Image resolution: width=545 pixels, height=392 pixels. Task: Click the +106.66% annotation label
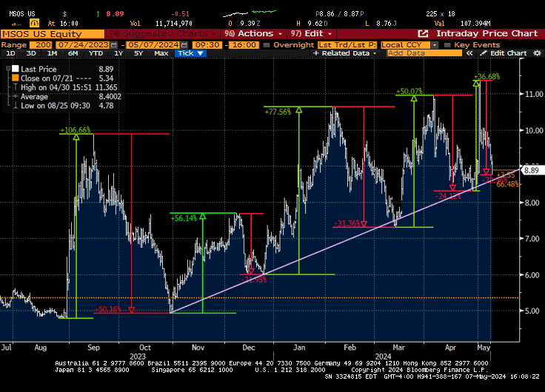pos(75,130)
